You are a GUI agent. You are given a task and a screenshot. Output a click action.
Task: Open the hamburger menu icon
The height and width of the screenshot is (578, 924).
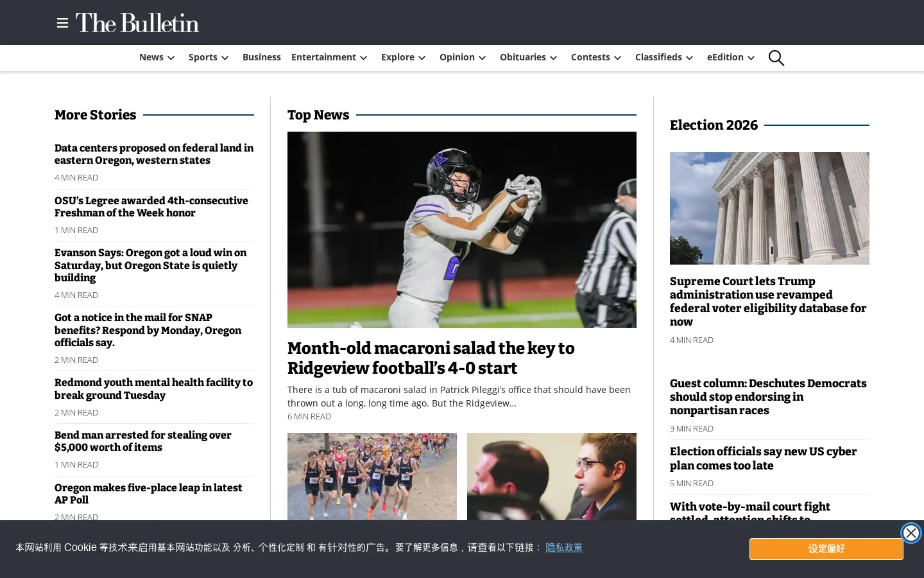coord(62,23)
